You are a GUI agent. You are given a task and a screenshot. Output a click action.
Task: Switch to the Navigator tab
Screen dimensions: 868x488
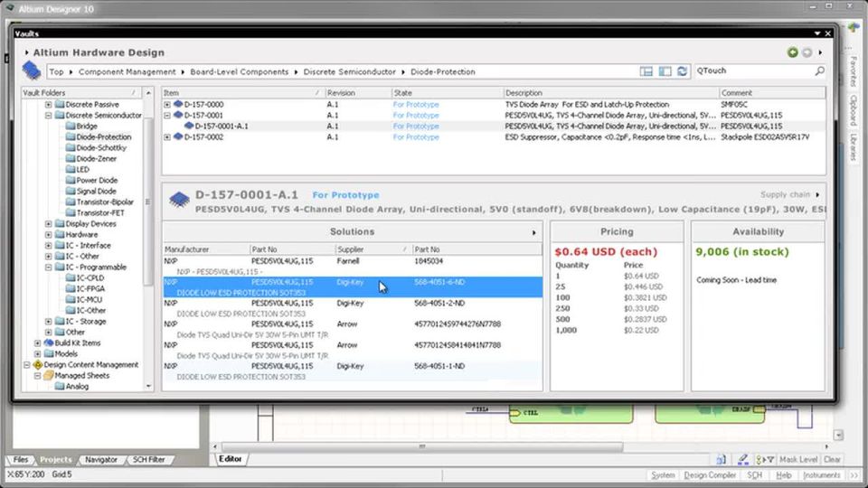point(101,459)
